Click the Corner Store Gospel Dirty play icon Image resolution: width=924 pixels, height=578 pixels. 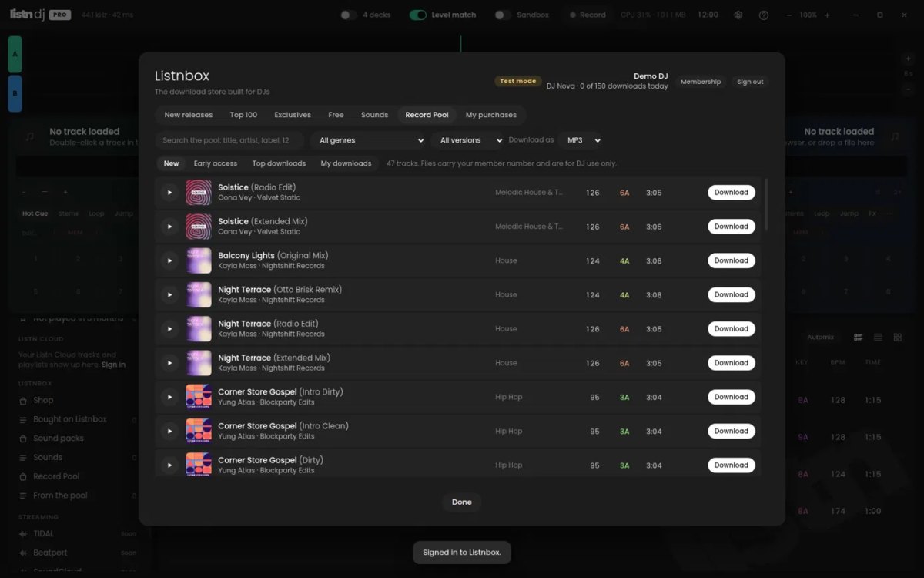[x=169, y=465]
